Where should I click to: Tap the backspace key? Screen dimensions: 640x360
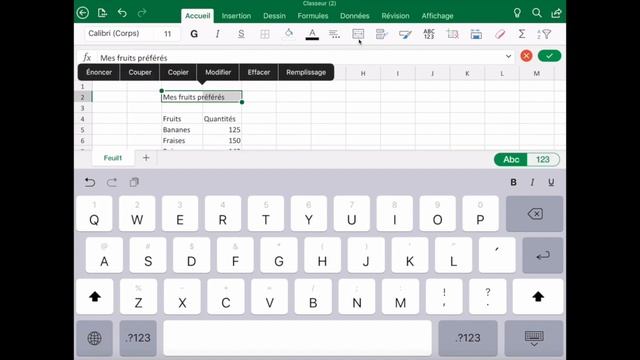[535, 214]
